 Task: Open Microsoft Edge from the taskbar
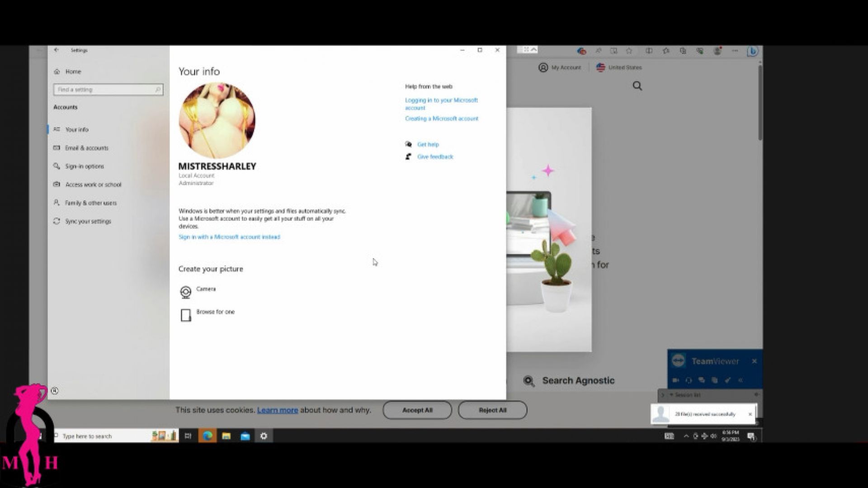(208, 436)
